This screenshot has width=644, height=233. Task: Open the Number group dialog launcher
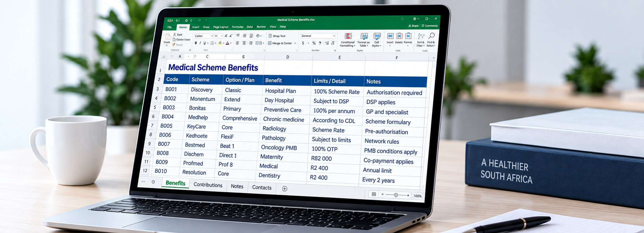[x=335, y=50]
